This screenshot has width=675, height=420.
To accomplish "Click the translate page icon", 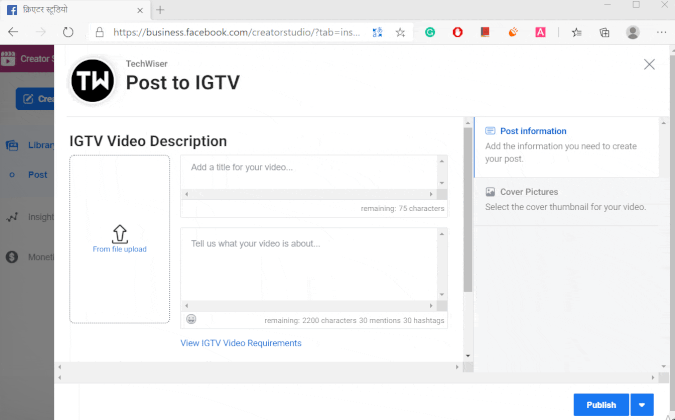I will click(x=378, y=32).
